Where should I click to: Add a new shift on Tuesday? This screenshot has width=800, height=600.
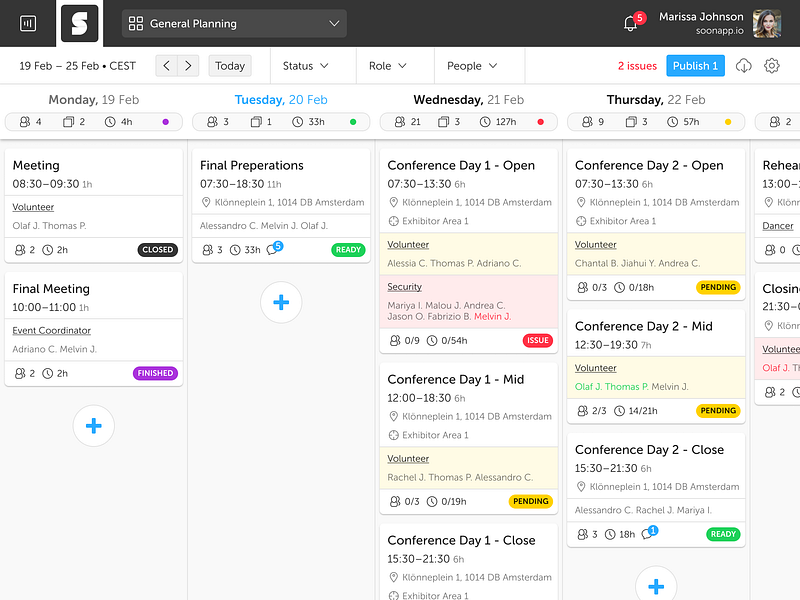point(281,302)
